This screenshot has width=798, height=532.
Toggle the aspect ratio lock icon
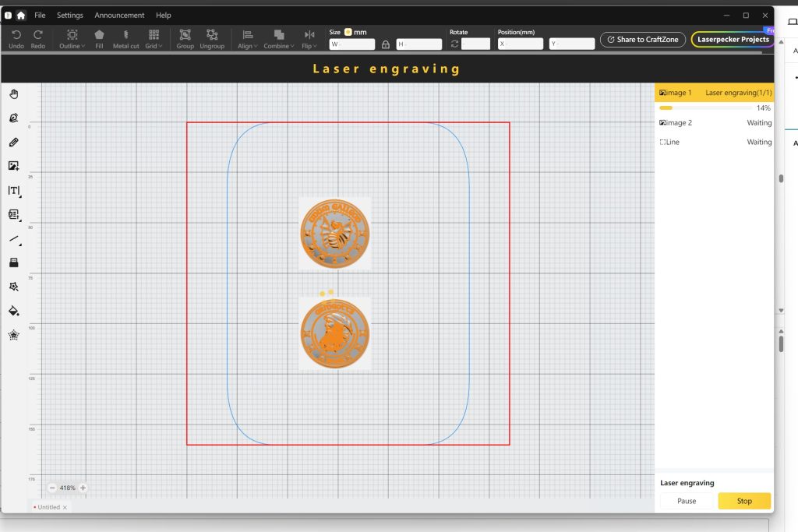385,44
